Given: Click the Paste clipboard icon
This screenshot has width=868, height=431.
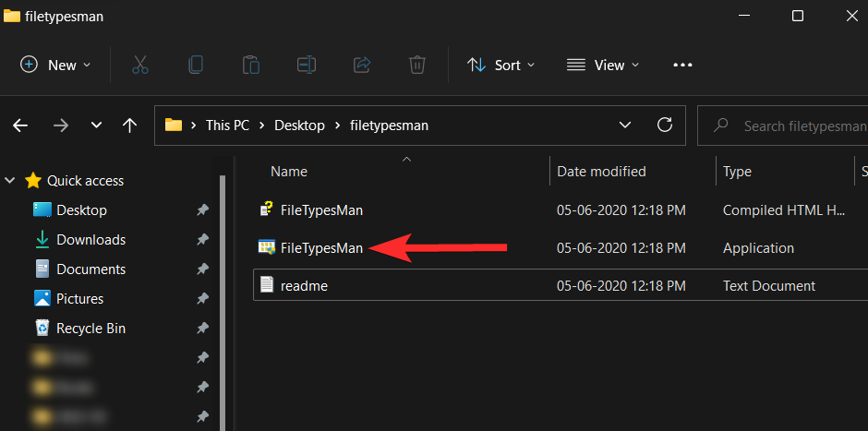Looking at the screenshot, I should point(250,65).
